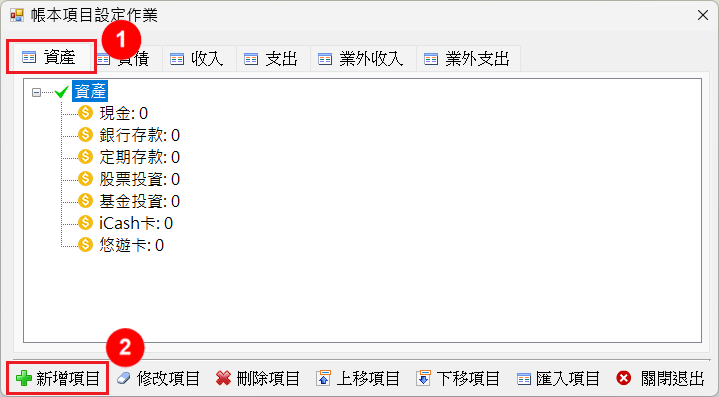Click the table icon on 支出 tab
The image size is (719, 397).
pos(251,59)
